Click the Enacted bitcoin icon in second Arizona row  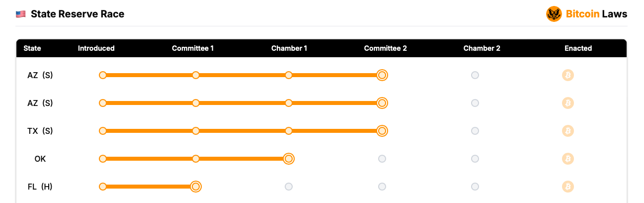click(x=568, y=103)
